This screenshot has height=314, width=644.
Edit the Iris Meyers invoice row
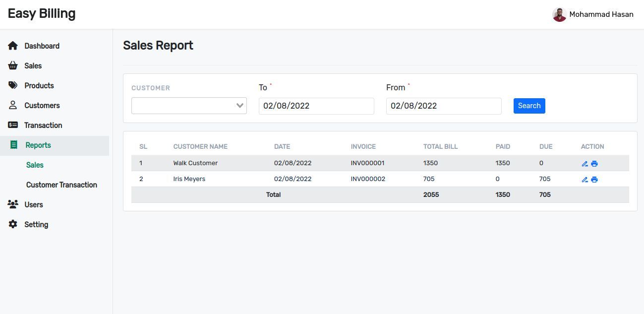(x=585, y=180)
